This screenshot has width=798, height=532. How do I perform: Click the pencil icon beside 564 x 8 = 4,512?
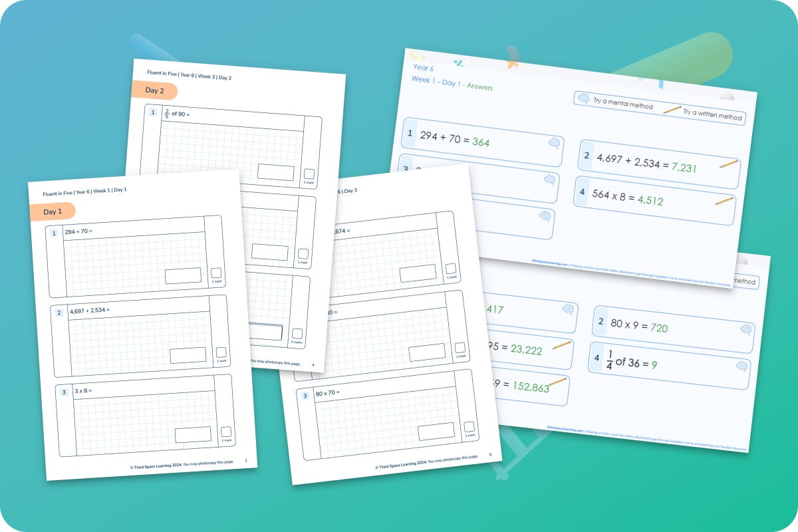pyautogui.click(x=724, y=200)
